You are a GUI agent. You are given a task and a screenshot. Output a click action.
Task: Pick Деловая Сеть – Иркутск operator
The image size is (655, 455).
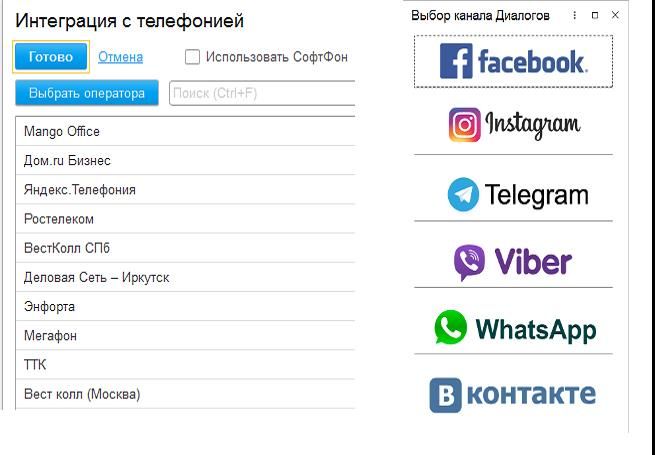click(96, 277)
